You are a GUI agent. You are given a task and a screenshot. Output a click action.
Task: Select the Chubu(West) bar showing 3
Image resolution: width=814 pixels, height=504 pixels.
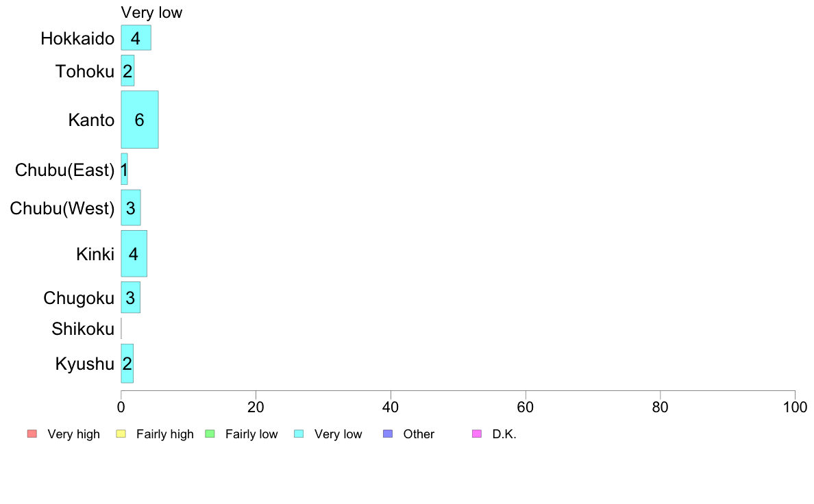click(x=131, y=207)
